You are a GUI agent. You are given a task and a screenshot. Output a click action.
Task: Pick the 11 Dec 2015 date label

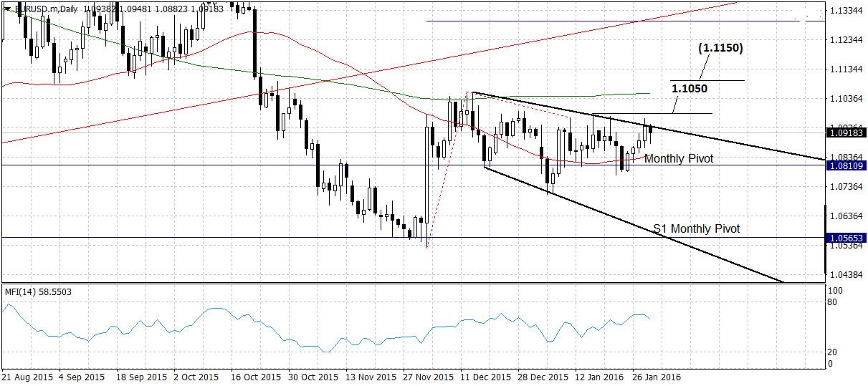click(x=485, y=376)
